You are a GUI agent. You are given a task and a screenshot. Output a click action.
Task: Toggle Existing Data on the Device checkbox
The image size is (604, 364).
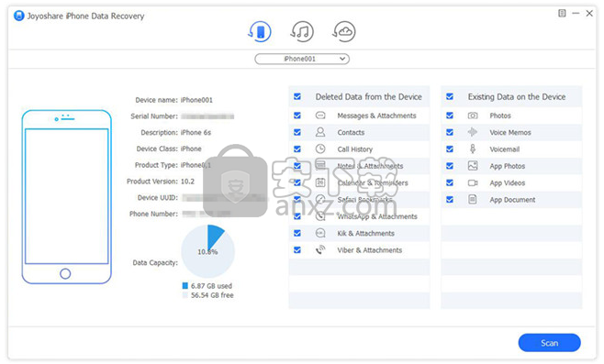click(450, 96)
